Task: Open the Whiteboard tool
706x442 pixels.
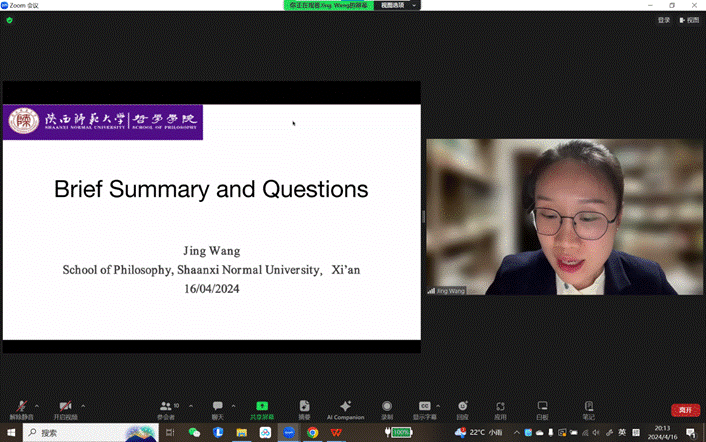Action: [x=542, y=407]
